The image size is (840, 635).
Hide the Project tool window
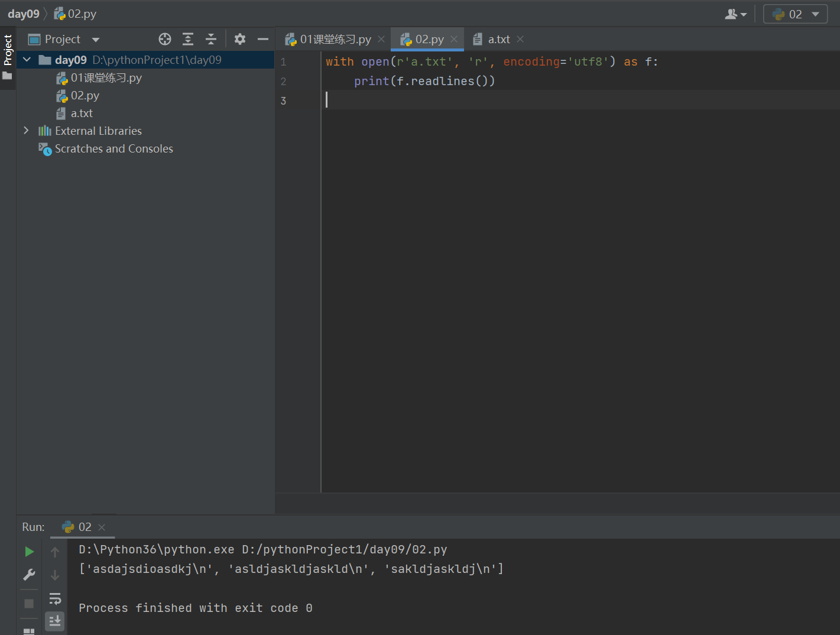[263, 39]
